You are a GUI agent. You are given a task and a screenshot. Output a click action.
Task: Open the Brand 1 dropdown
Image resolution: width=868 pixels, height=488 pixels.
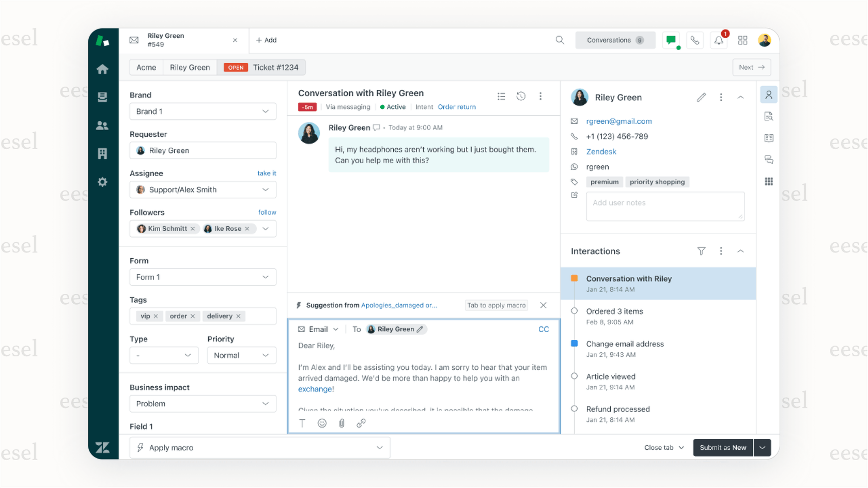click(203, 111)
